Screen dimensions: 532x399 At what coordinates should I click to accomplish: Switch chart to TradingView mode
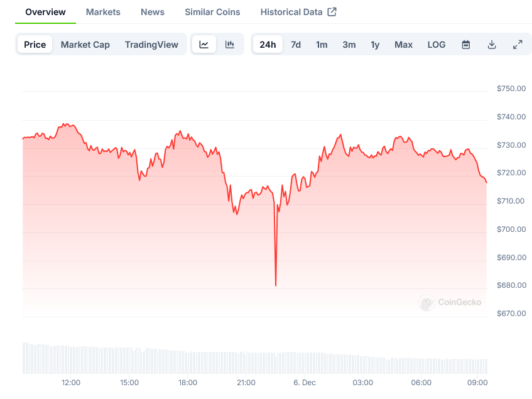coord(151,45)
